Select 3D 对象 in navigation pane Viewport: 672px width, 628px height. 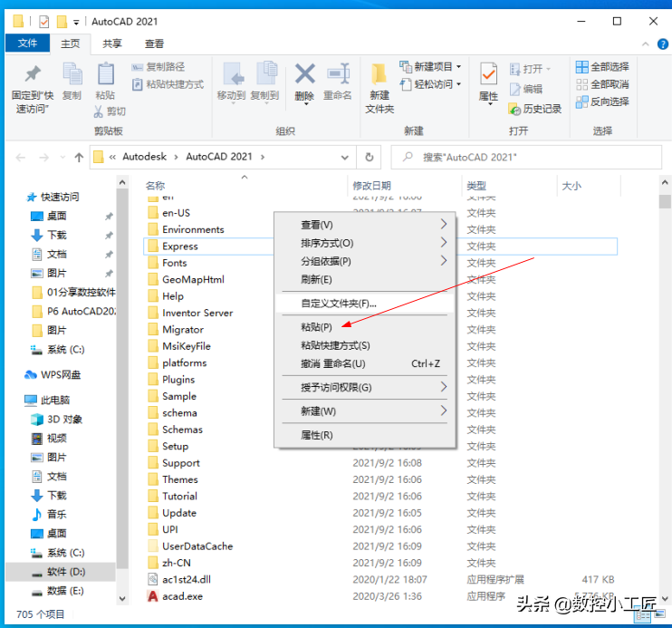tap(64, 420)
